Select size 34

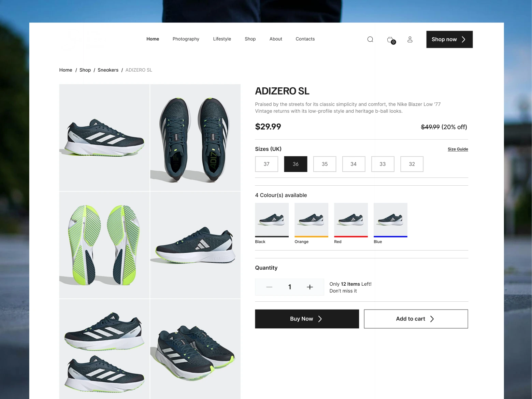tap(354, 164)
